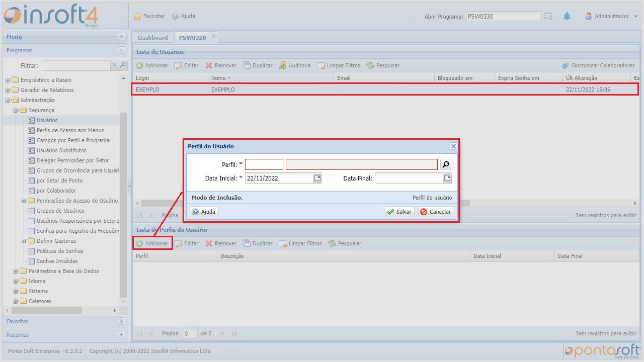Expand the Empréstimo e Rateio folder
The height and width of the screenshot is (362, 644).
(8, 80)
